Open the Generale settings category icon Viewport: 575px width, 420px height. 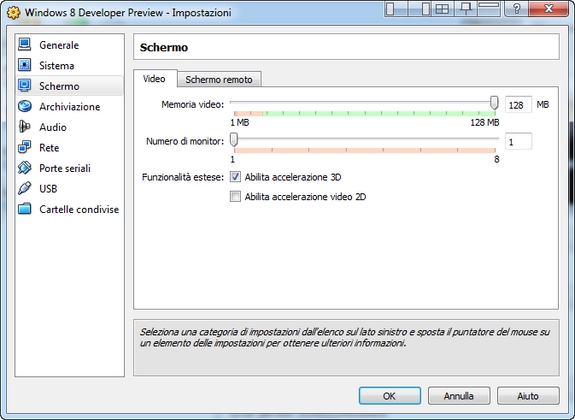point(25,45)
